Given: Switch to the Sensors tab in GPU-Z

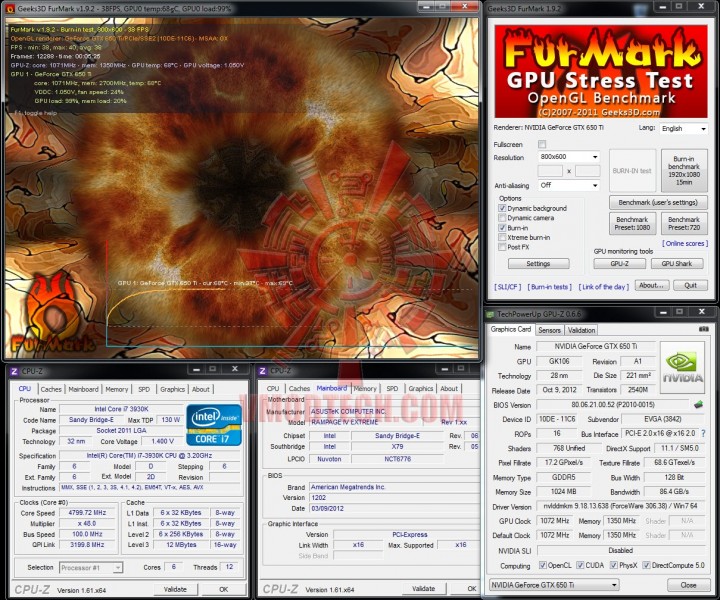Looking at the screenshot, I should 549,330.
